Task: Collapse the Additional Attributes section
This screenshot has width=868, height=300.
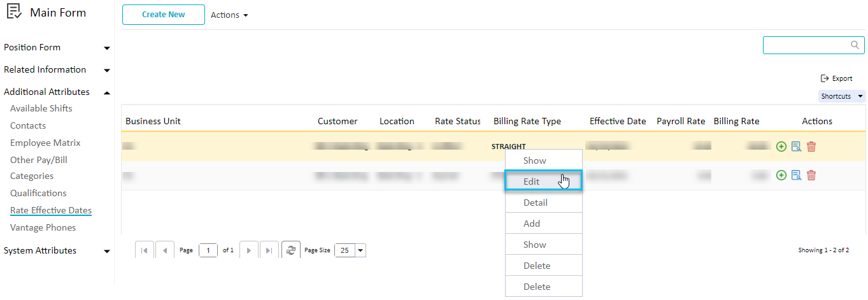Action: point(107,93)
